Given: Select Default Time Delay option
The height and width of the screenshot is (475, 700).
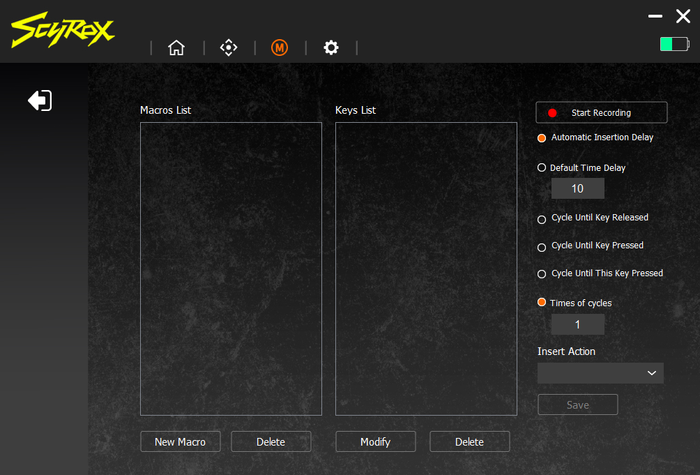Looking at the screenshot, I should coord(542,168).
